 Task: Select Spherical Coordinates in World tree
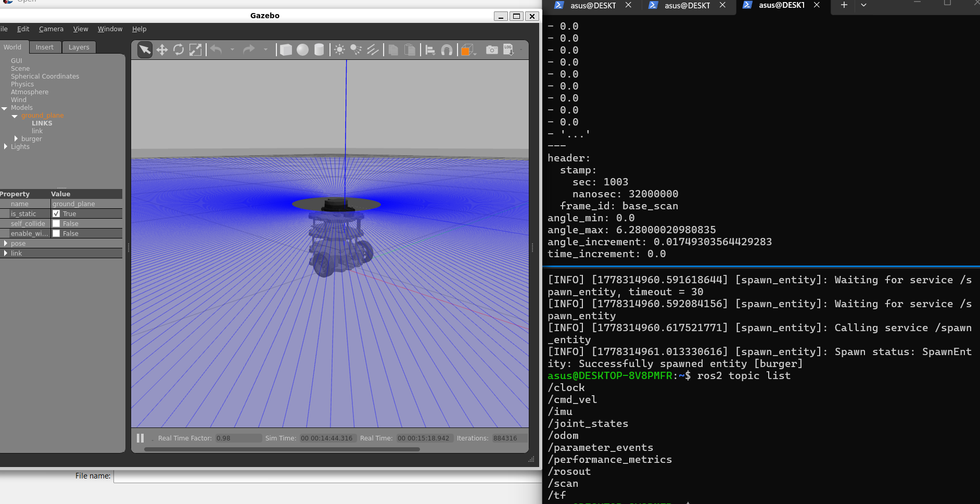coord(45,76)
